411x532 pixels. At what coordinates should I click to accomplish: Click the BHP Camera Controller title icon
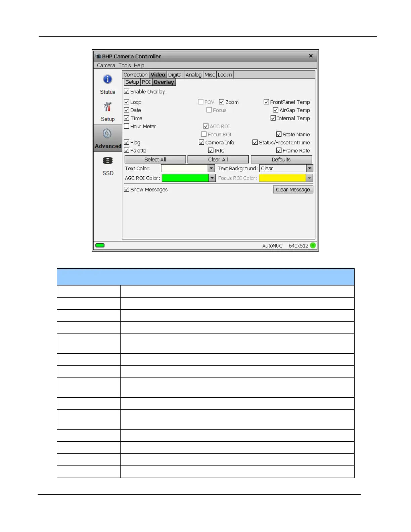coord(98,56)
